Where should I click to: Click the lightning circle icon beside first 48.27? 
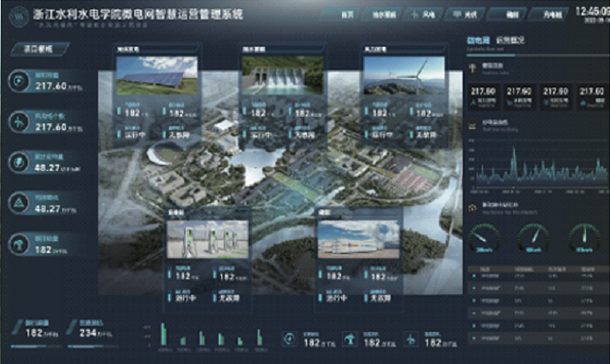pyautogui.click(x=19, y=163)
